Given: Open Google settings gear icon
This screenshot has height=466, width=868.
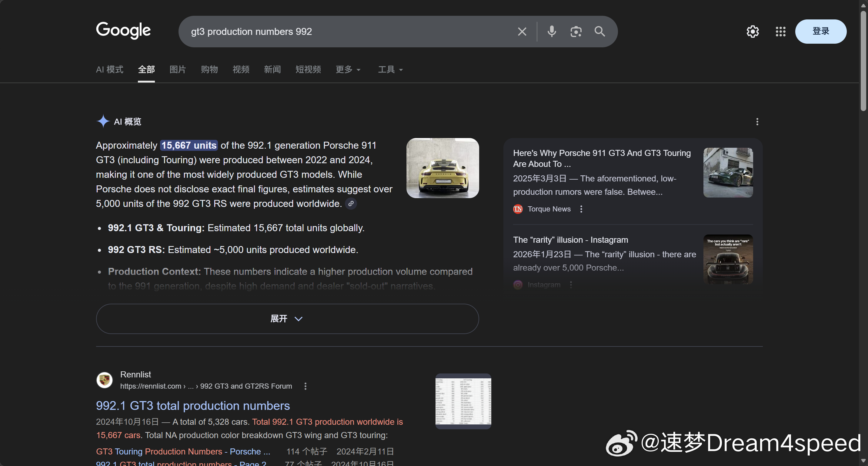Looking at the screenshot, I should [753, 31].
